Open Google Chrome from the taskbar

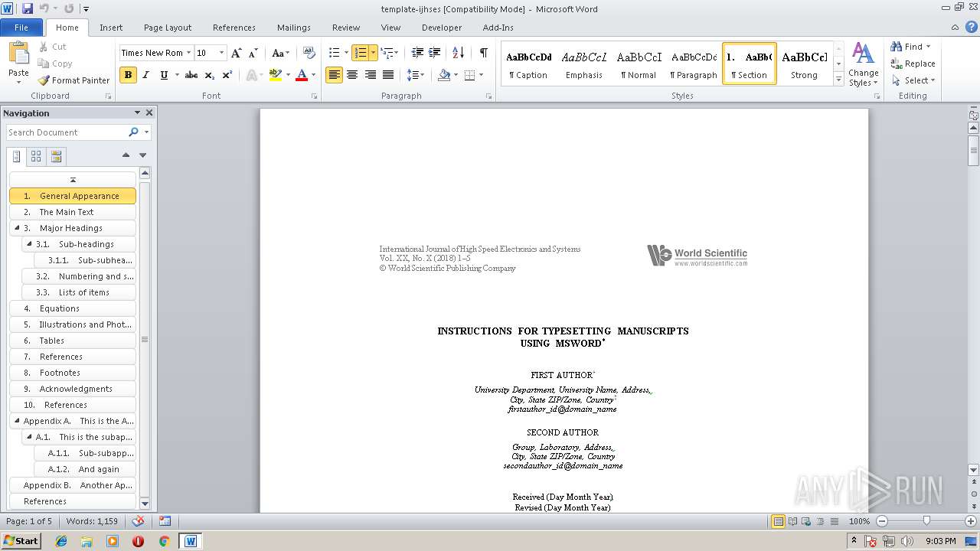coord(164,541)
